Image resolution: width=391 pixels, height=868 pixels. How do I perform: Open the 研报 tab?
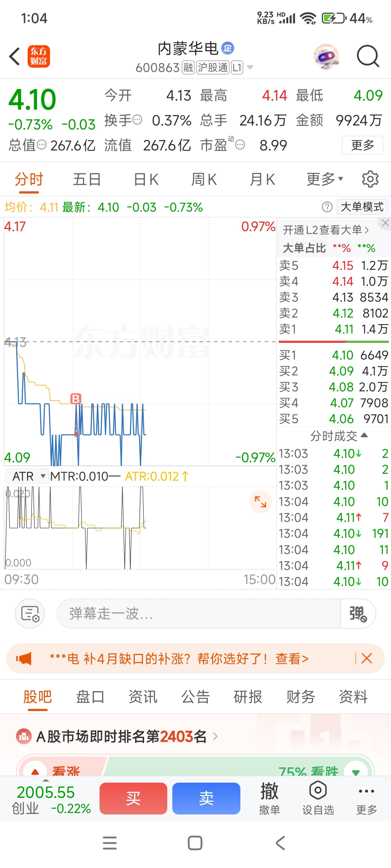[x=248, y=697]
